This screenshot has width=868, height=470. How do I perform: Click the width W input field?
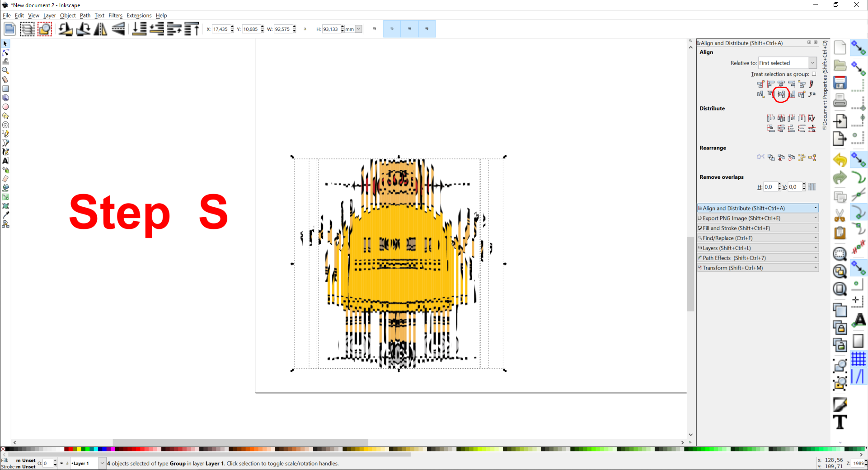click(282, 29)
